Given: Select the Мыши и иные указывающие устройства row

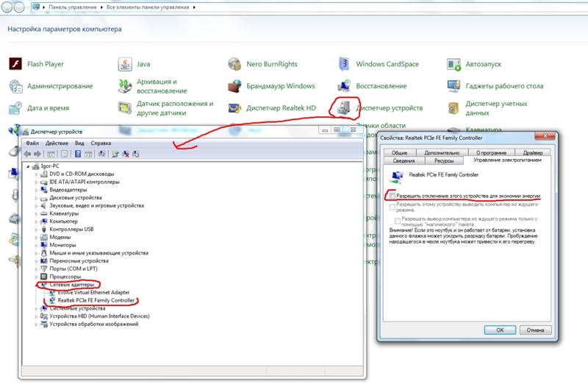Looking at the screenshot, I should 98,253.
